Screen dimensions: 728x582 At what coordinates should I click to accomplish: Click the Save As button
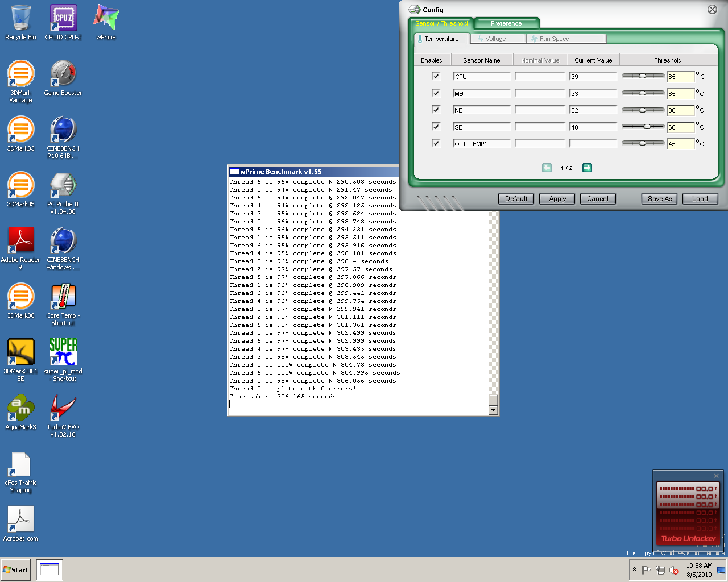pos(660,199)
